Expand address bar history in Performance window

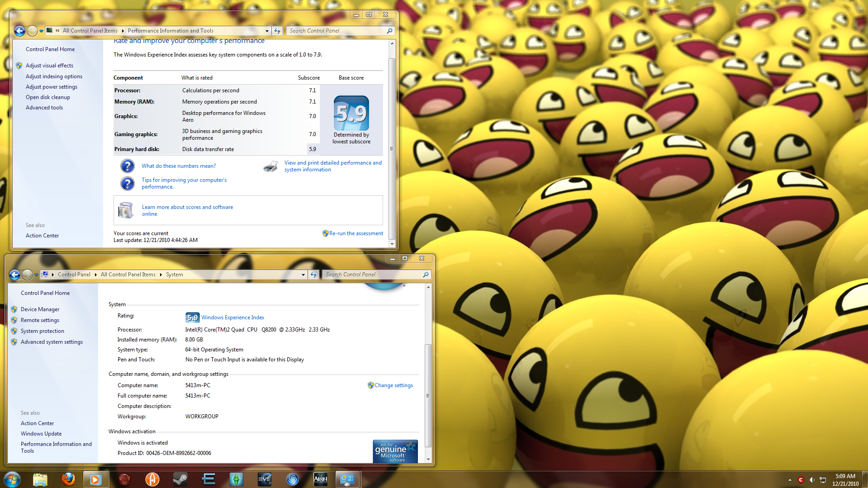(267, 31)
